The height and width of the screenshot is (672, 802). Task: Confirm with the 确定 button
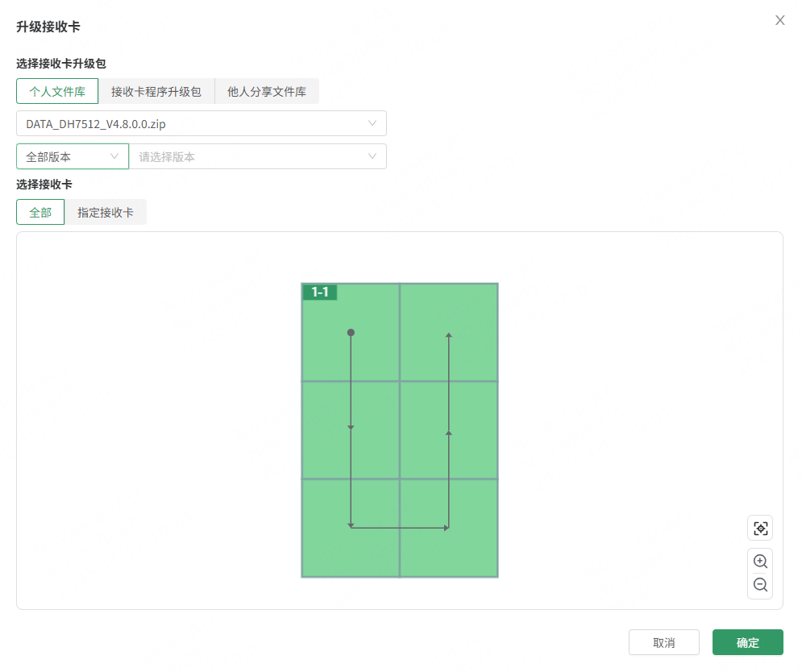click(x=748, y=643)
